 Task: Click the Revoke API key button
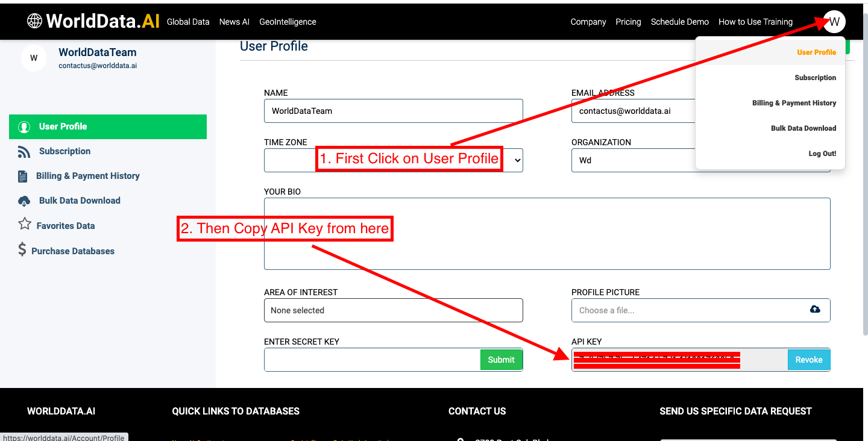pyautogui.click(x=808, y=360)
